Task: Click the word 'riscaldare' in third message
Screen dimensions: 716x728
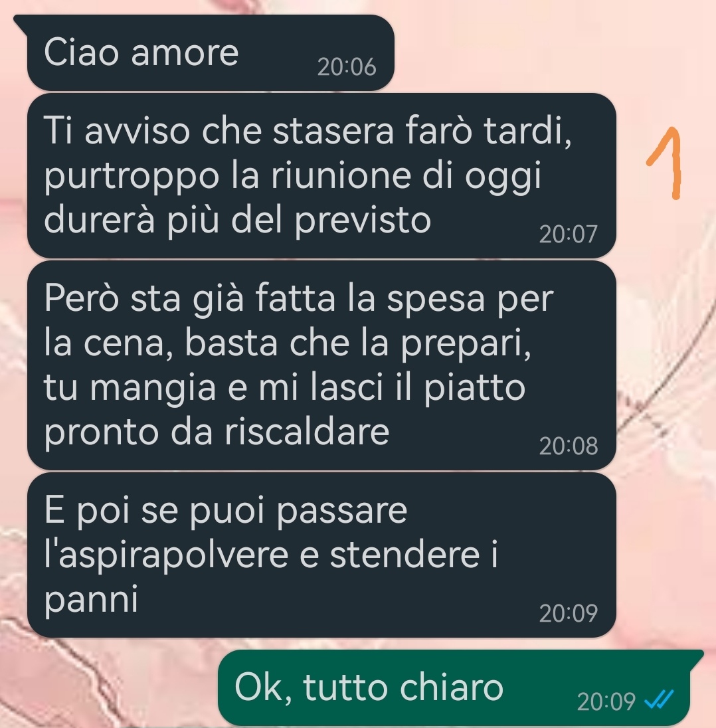Action: click(307, 432)
